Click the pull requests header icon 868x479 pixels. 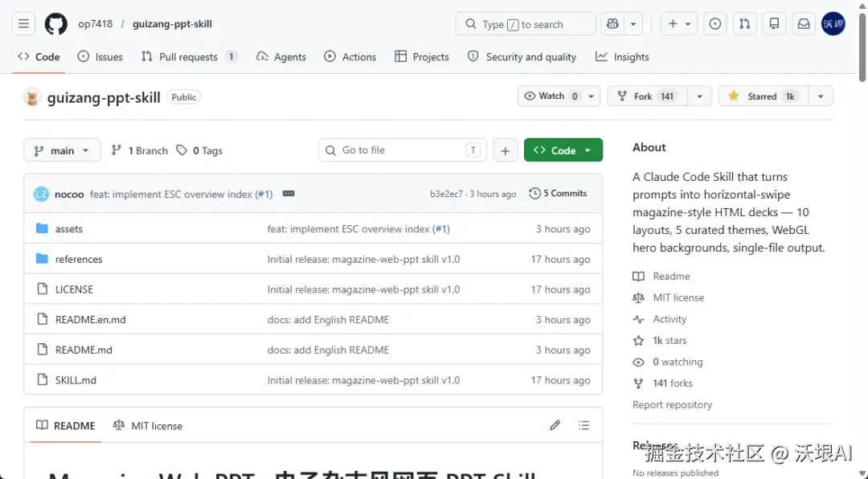coord(744,24)
